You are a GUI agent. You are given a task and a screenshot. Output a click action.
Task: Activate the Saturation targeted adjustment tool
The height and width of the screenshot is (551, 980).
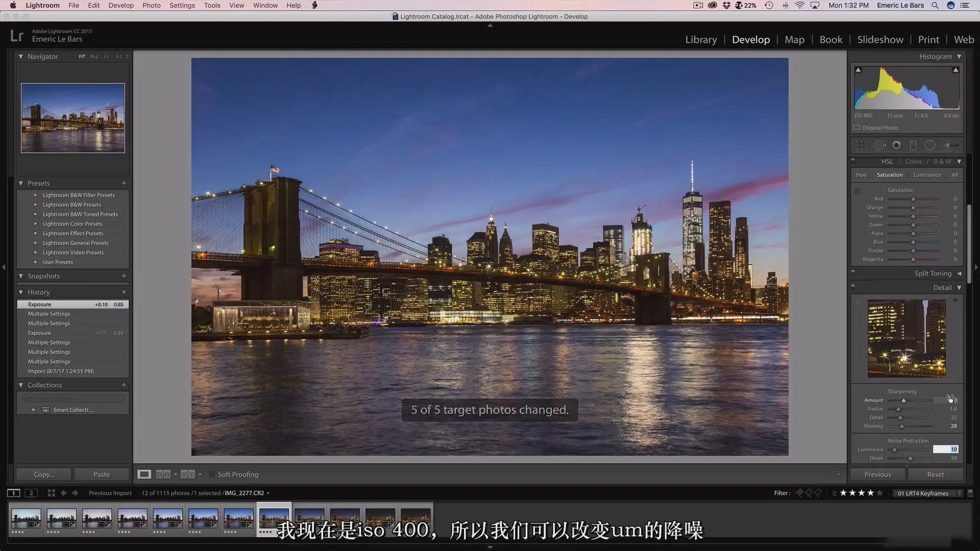[857, 191]
